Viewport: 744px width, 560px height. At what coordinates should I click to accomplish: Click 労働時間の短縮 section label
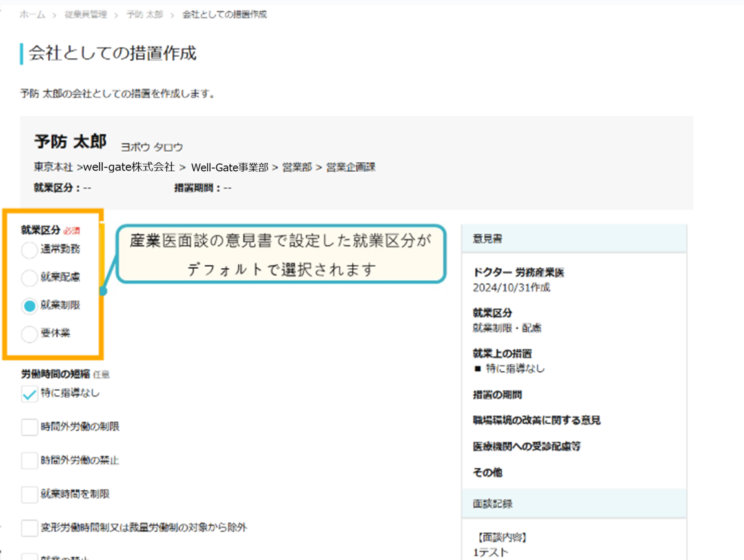tap(56, 375)
